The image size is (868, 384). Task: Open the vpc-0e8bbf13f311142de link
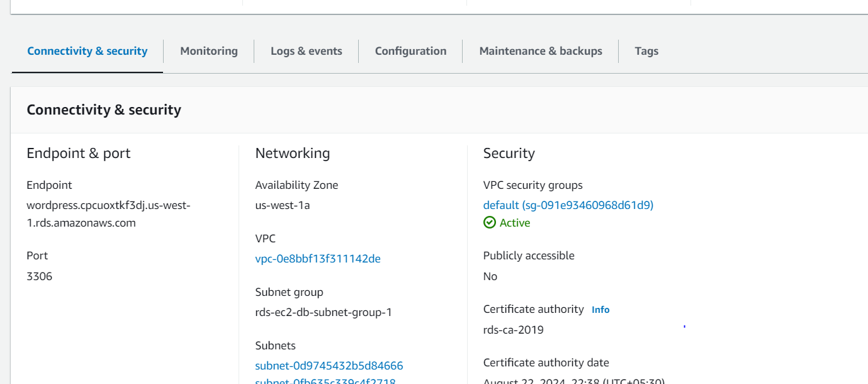318,259
